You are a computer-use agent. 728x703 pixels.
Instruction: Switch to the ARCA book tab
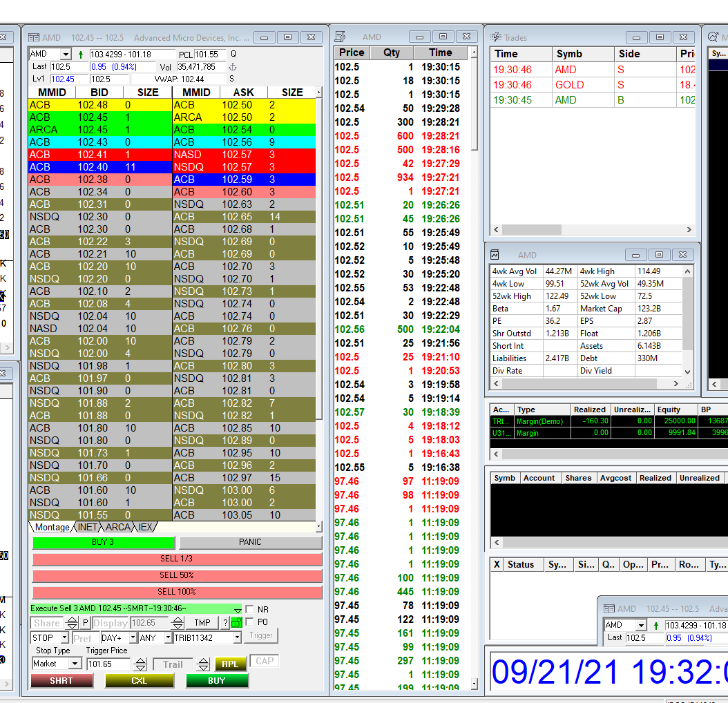[118, 527]
